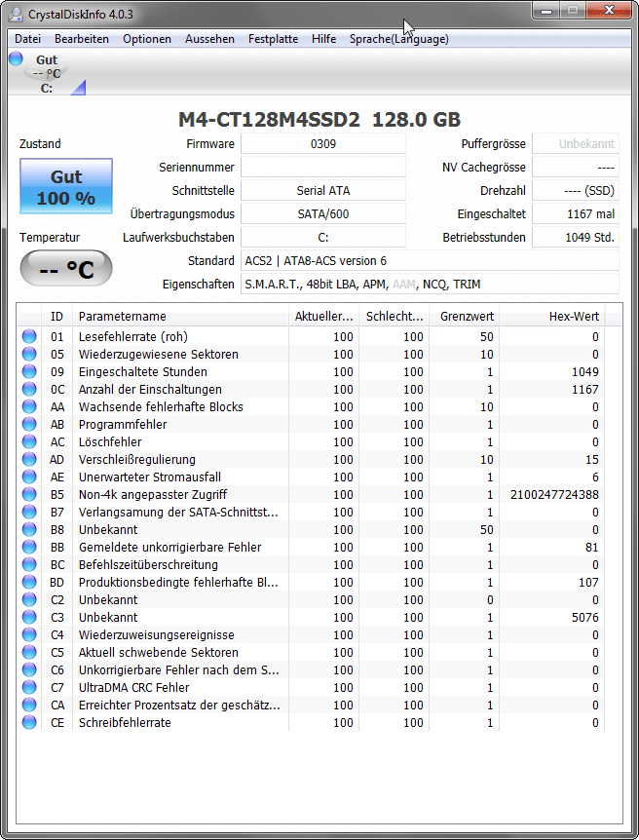Image resolution: width=639 pixels, height=840 pixels.
Task: Click status orb for Verschleißregulierung row
Action: [x=29, y=459]
